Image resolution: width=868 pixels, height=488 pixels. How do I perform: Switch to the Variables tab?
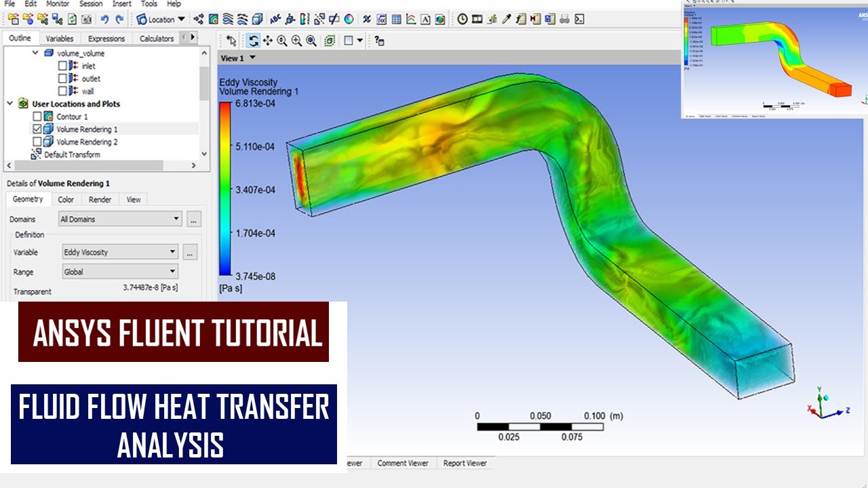60,39
